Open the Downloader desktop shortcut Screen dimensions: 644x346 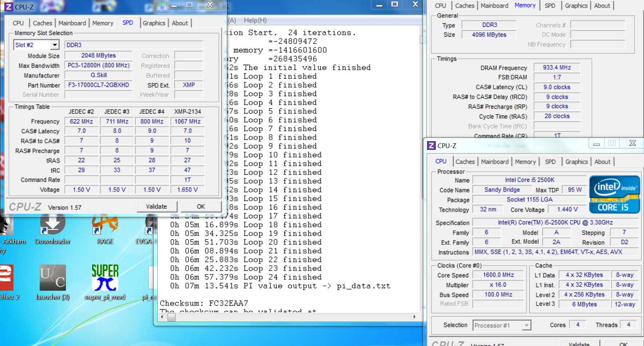coord(53,230)
